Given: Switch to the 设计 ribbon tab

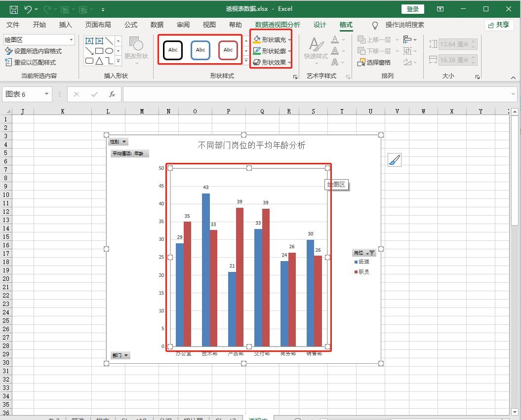Looking at the screenshot, I should 320,25.
